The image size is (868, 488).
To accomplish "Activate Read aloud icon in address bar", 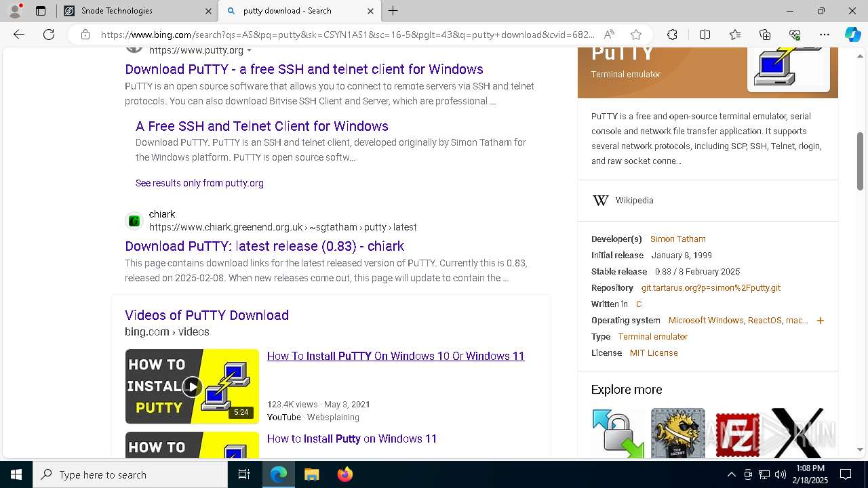I will click(609, 35).
